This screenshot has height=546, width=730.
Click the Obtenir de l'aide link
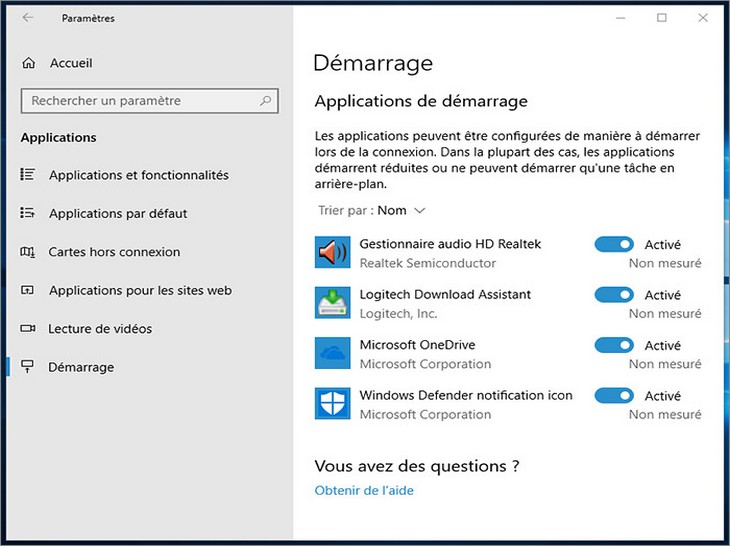click(x=364, y=491)
